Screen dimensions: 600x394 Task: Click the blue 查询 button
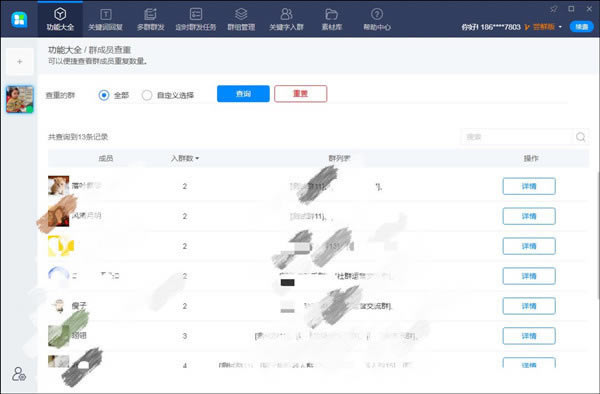(243, 94)
